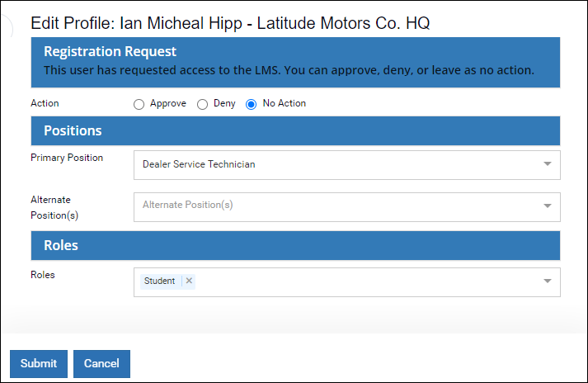This screenshot has width=588, height=383.
Task: Select the Approve radio button
Action: (x=139, y=104)
